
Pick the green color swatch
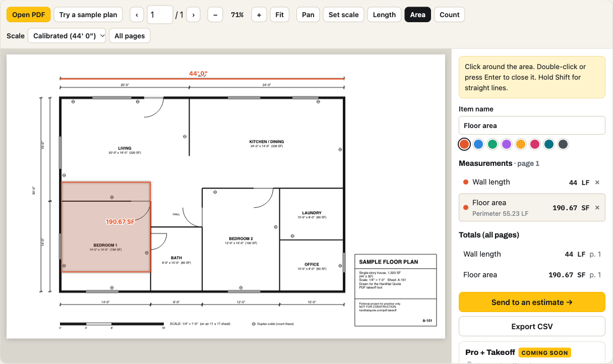click(493, 144)
